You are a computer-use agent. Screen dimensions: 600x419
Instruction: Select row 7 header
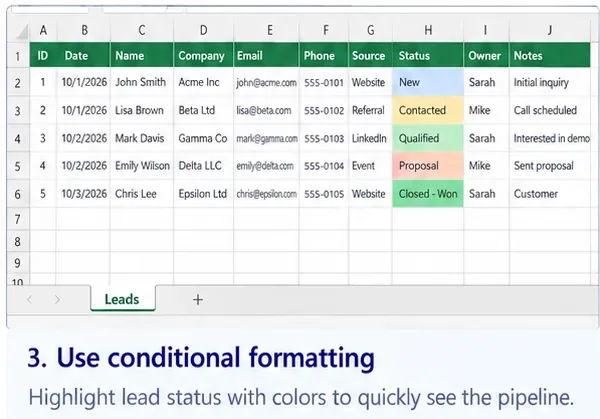pos(18,219)
